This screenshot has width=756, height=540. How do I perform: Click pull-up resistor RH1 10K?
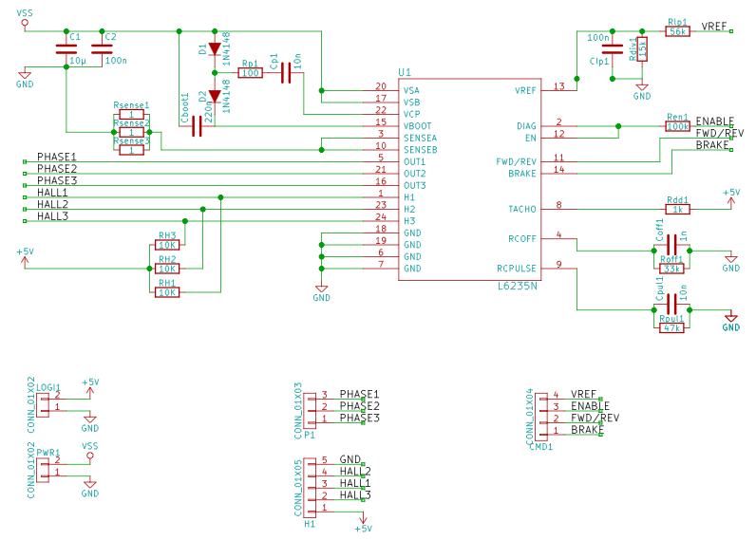[167, 292]
